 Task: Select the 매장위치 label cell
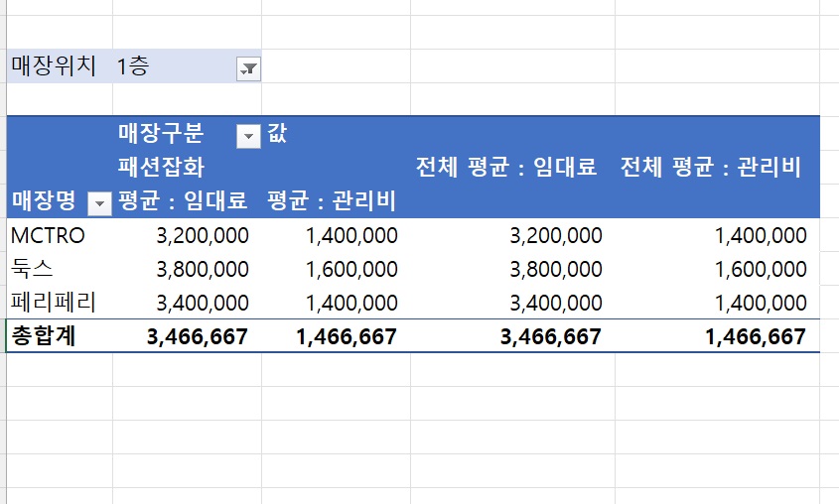[54, 67]
